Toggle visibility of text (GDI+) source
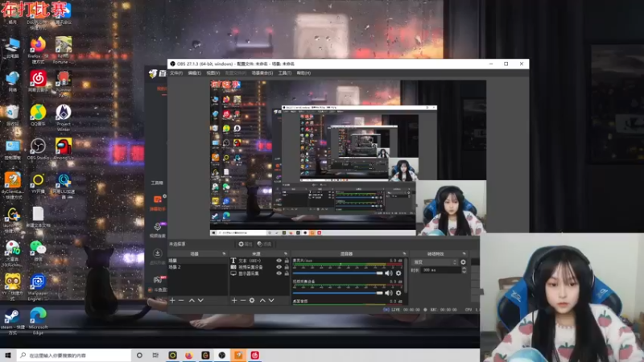644x362 pixels. coord(279,261)
